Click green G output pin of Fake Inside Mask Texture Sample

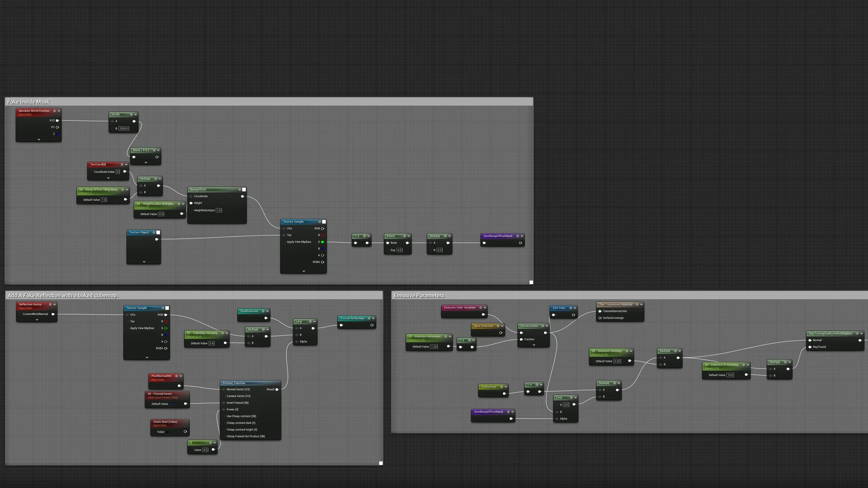[x=322, y=242]
